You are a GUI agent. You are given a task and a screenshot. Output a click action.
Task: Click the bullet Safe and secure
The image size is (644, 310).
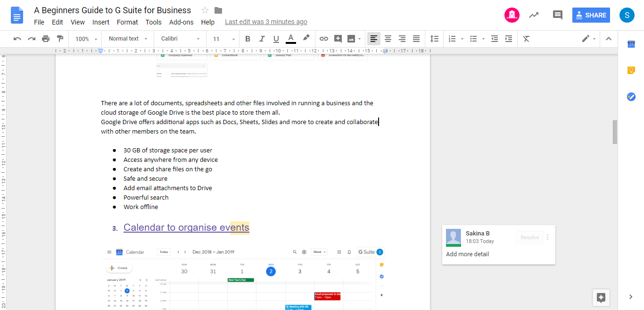[x=146, y=178]
